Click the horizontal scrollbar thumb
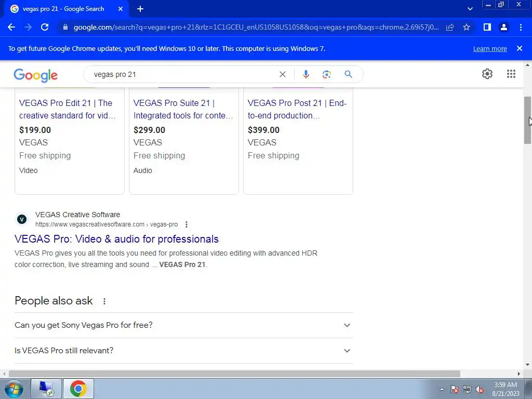The width and height of the screenshot is (532, 399). click(x=234, y=374)
